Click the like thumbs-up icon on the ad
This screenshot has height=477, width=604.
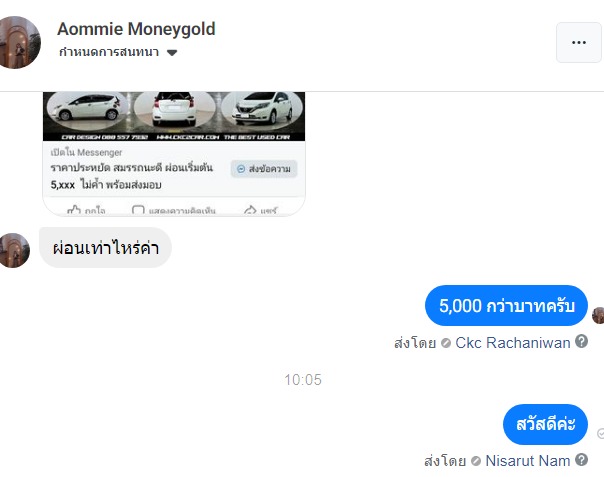(x=74, y=210)
